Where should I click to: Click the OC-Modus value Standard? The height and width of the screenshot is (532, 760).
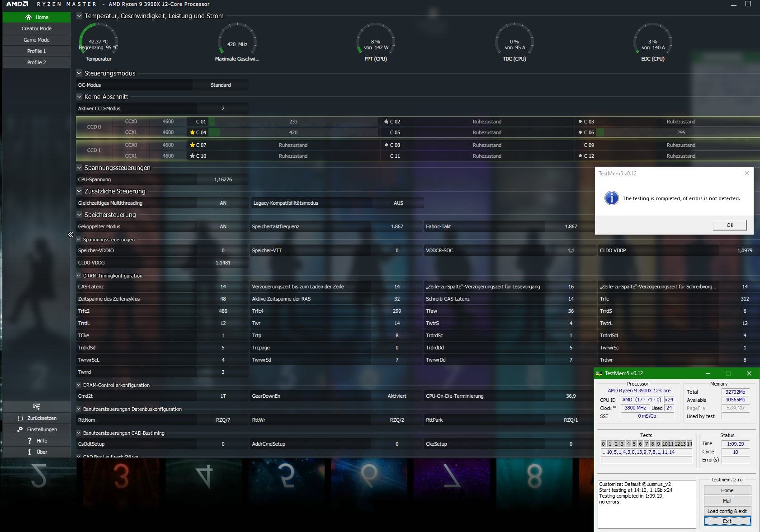(x=221, y=85)
